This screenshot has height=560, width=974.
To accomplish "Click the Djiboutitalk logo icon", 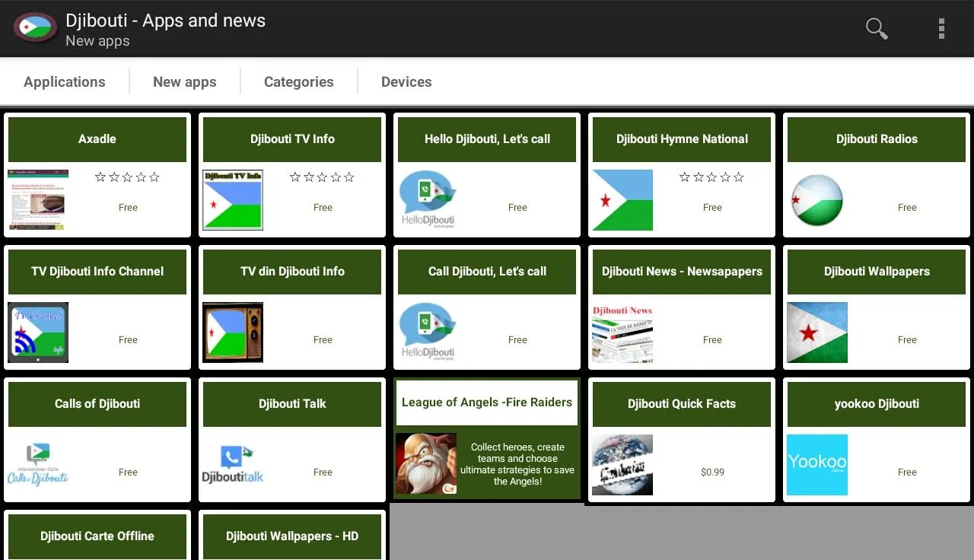I will [x=233, y=465].
